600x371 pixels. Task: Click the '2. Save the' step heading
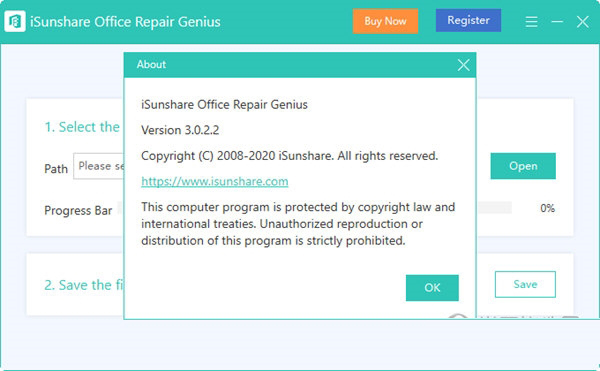(x=83, y=285)
